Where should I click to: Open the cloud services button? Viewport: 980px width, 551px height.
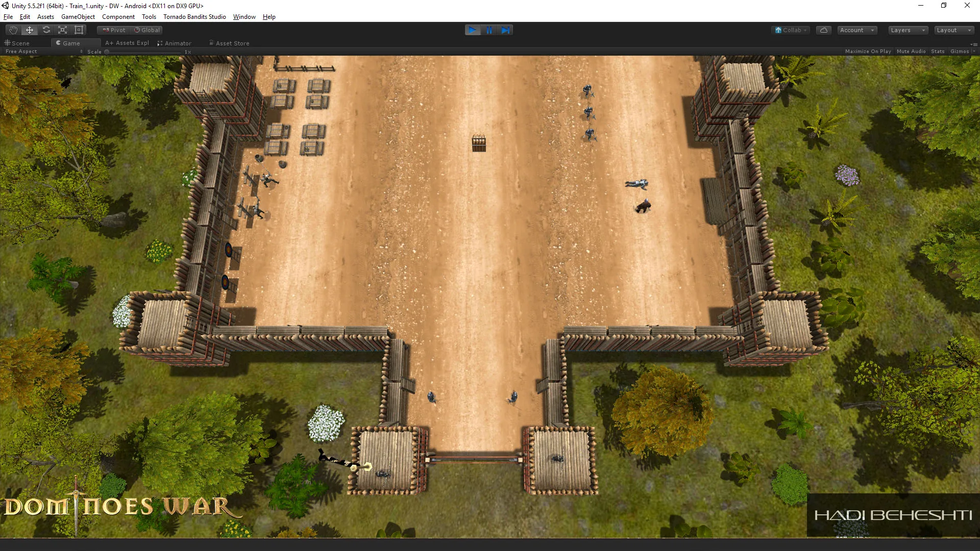[823, 30]
